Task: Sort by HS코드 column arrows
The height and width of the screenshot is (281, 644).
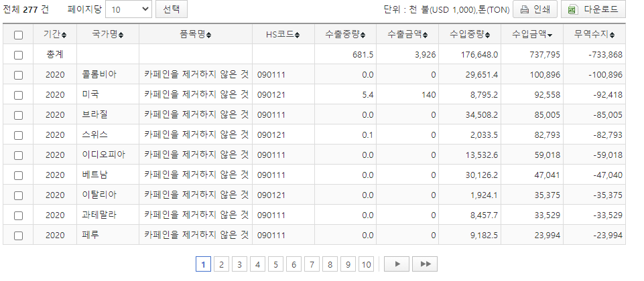Action: [x=297, y=35]
